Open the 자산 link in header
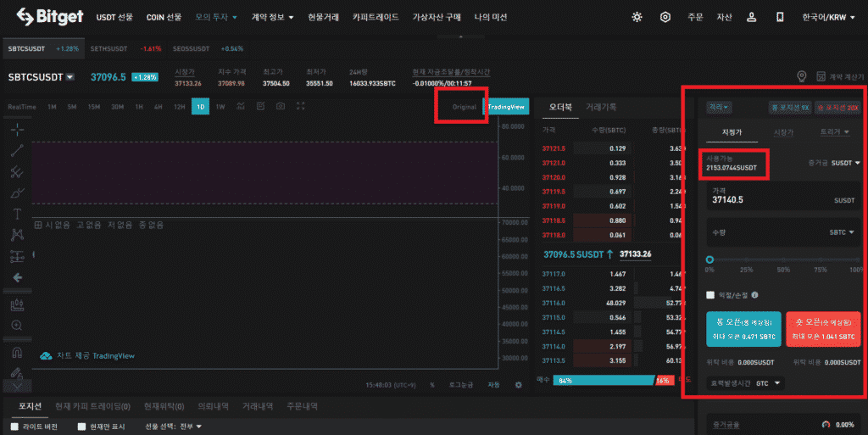 pyautogui.click(x=724, y=17)
